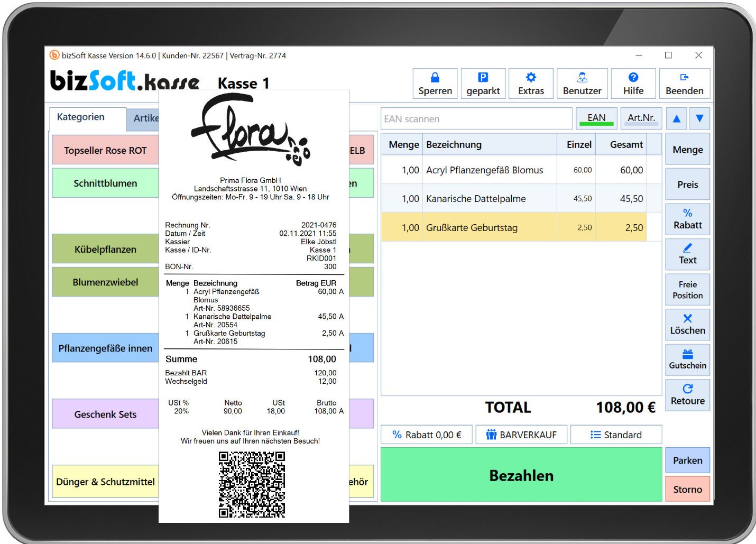Switch scan mode to Art.Nr.

[x=641, y=118]
